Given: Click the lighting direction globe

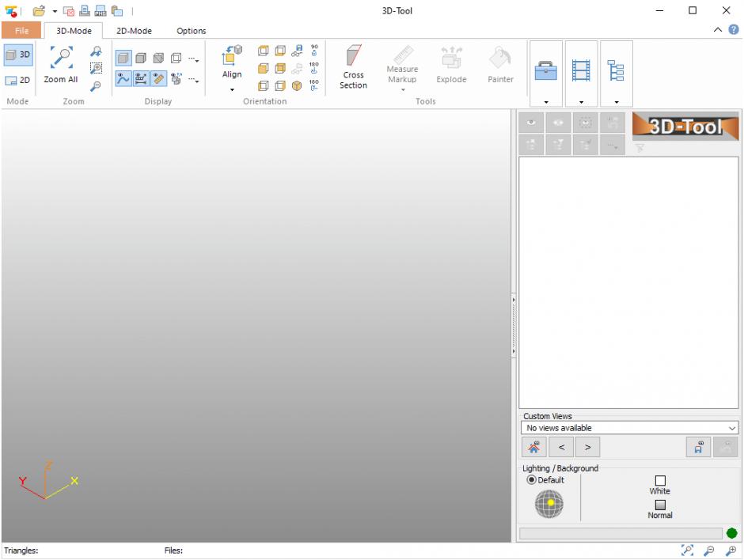Looking at the screenshot, I should [549, 504].
